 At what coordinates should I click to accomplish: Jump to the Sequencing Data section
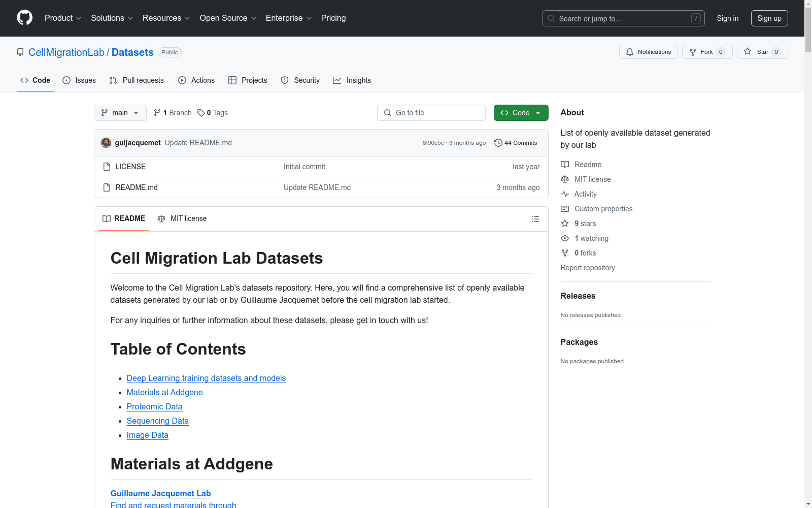(157, 421)
